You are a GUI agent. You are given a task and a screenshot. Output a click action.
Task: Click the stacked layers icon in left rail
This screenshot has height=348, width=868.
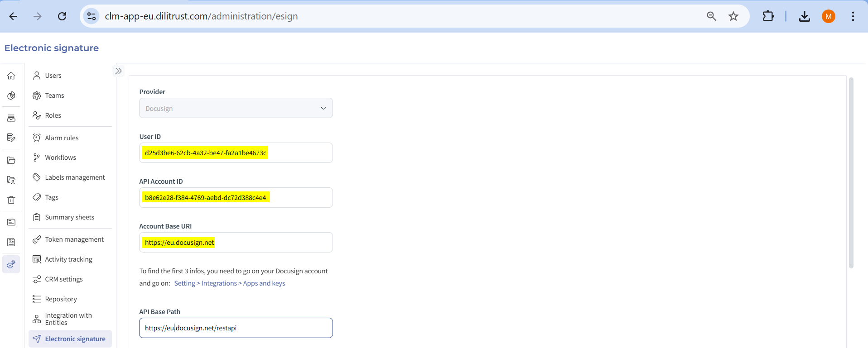coord(11,118)
